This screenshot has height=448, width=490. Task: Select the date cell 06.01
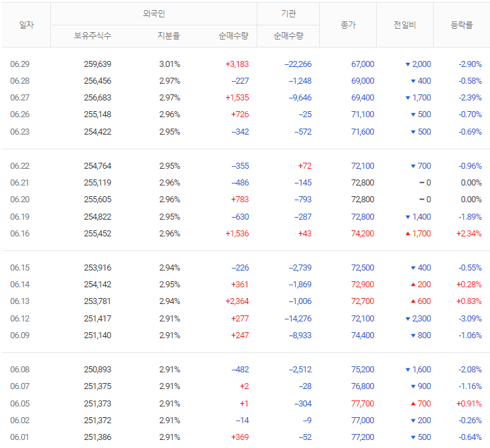(19, 437)
